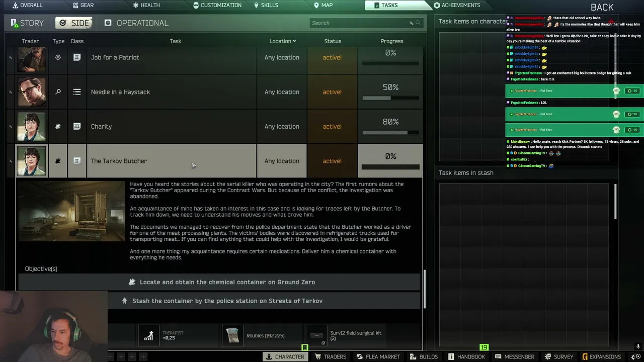The height and width of the screenshot is (362, 644).
Task: Click the Charity 80% progress bar
Action: 390,133
